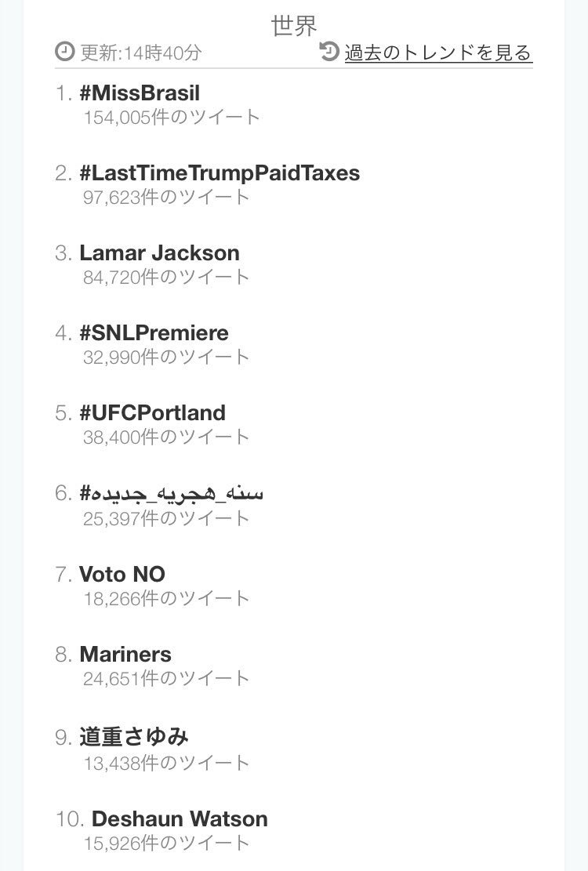Click the 世界 heading at the top
Viewport: 588px width, 871px height.
(294, 25)
